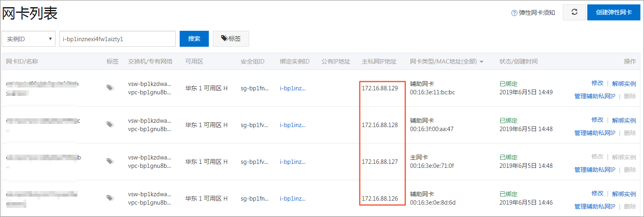Click MAC address 00:16:3e:0e:8d:6d
The width and height of the screenshot is (644, 217).
point(433,203)
